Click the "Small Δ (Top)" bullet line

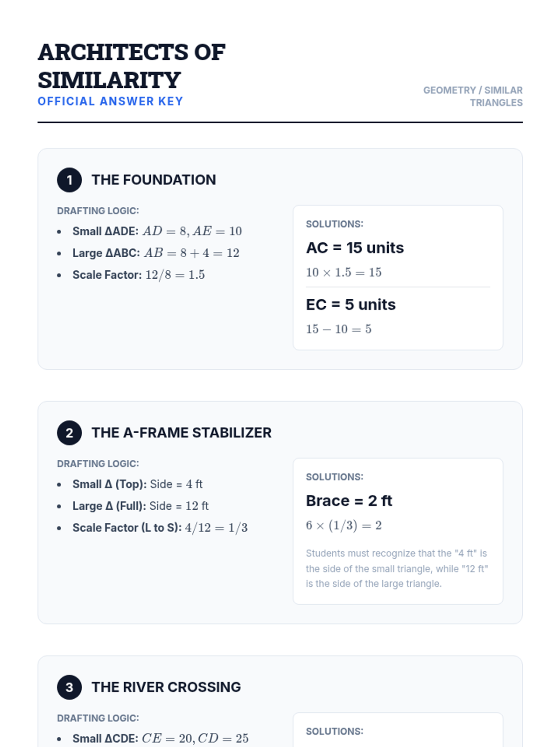click(x=137, y=484)
